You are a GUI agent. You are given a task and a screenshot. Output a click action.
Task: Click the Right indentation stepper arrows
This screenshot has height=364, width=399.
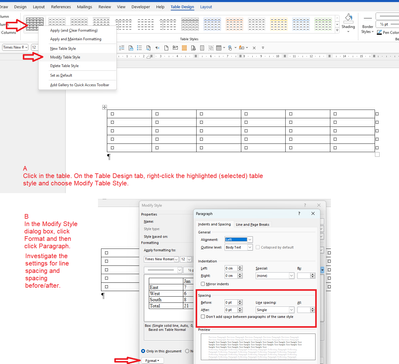tap(240, 276)
